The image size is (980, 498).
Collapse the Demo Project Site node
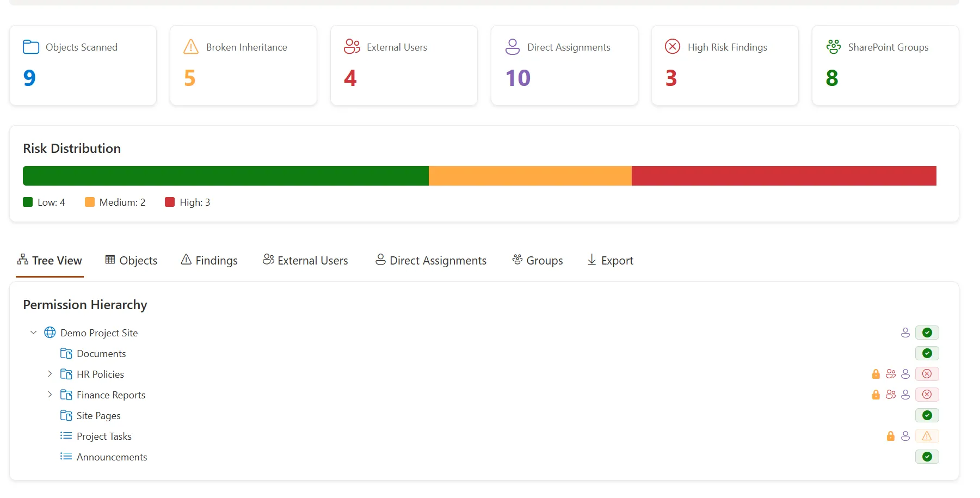tap(33, 332)
